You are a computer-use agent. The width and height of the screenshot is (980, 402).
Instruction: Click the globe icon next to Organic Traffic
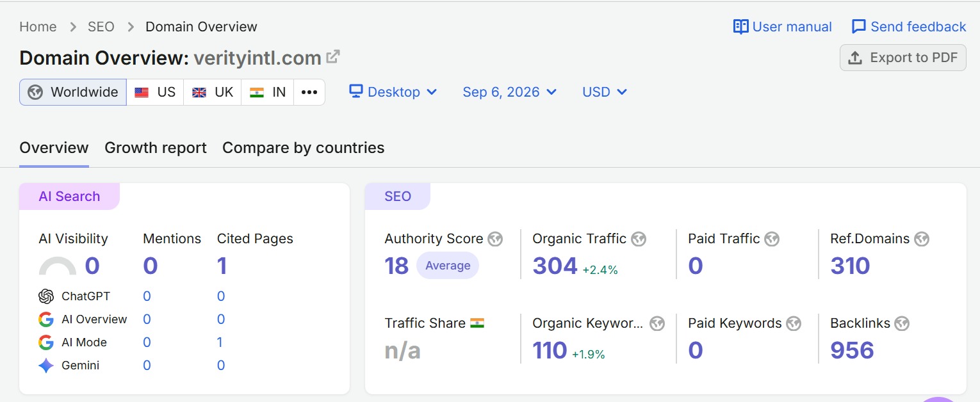[x=639, y=239]
